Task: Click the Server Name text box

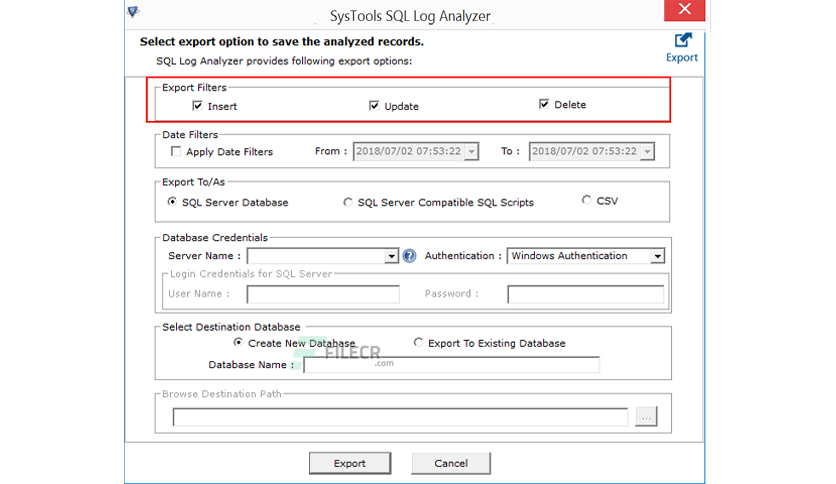Action: (x=317, y=256)
